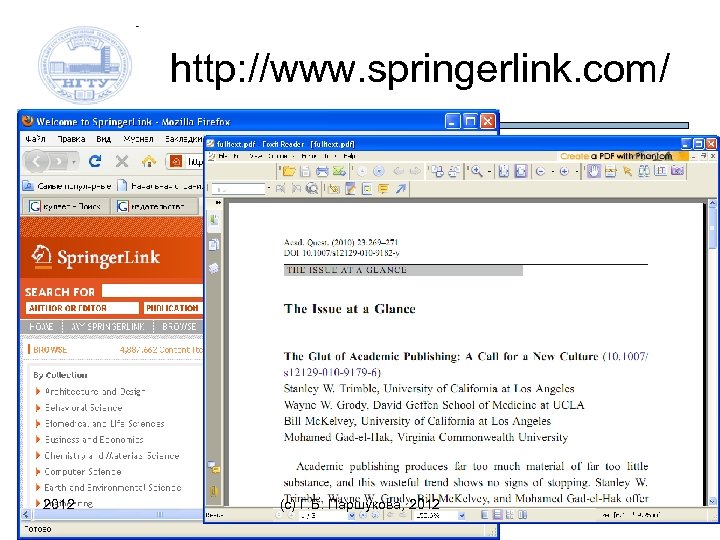Go to Firefox home page
This screenshot has height=540, width=720.
coord(148,161)
